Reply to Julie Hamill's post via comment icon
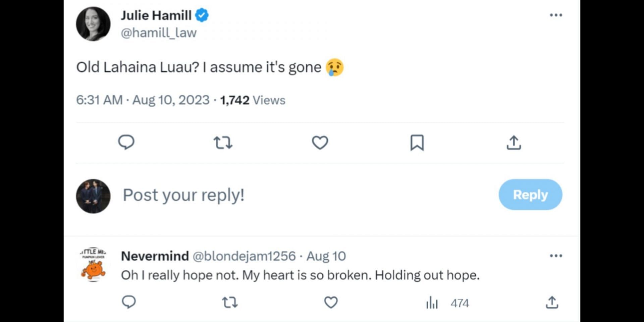This screenshot has width=644, height=322. pyautogui.click(x=126, y=142)
